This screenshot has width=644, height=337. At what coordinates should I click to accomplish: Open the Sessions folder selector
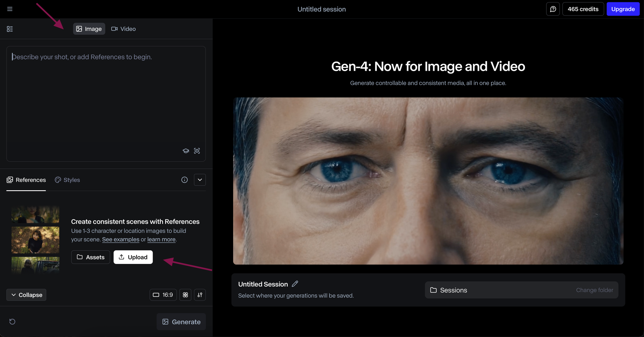pos(522,290)
